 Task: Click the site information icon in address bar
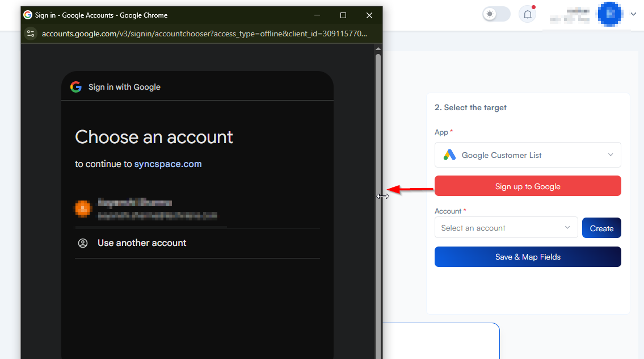click(x=31, y=34)
